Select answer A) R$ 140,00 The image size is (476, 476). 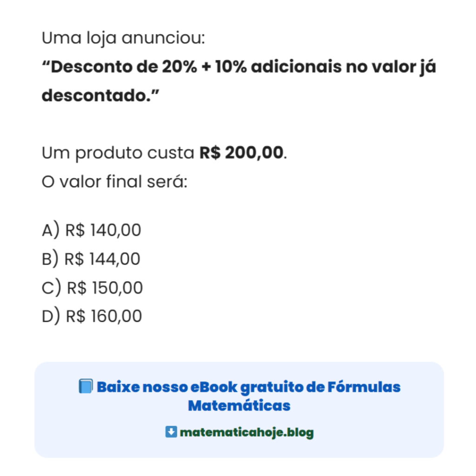[92, 230]
